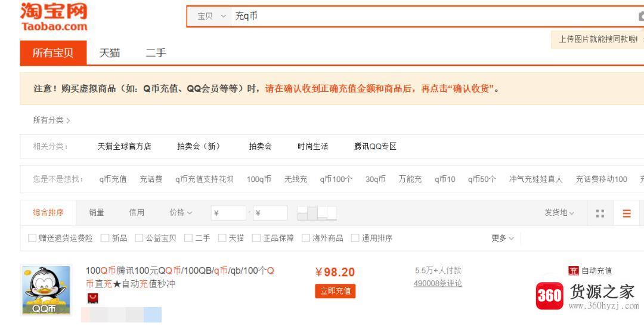Open the 100Q币腾讯100元QQ币 product title
The height and width of the screenshot is (325, 644).
[x=180, y=277]
